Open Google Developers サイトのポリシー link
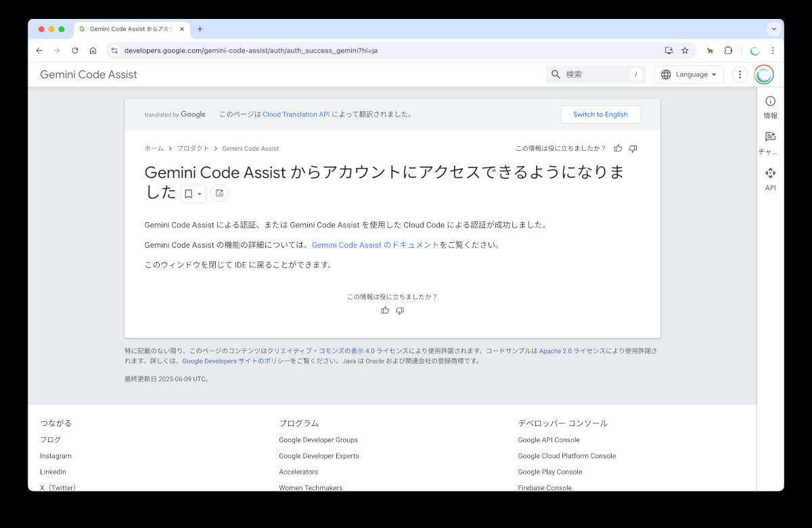This screenshot has height=528, width=812. click(x=235, y=361)
